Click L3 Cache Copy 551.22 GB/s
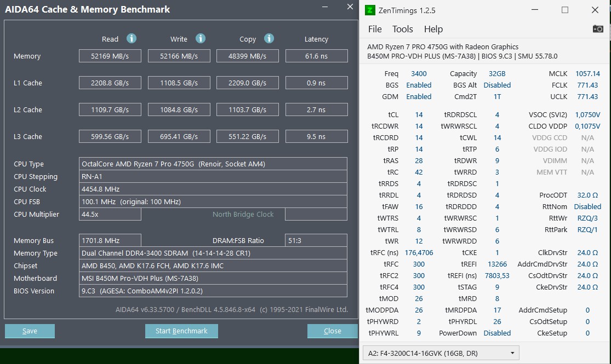 [248, 137]
